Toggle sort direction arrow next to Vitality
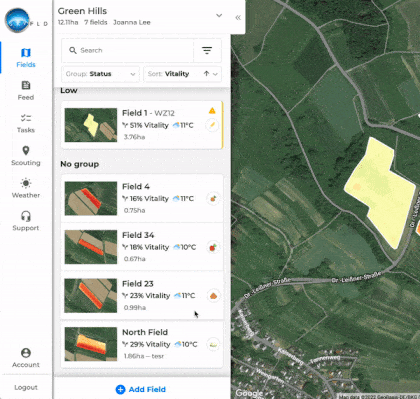The image size is (420, 399). click(x=206, y=74)
